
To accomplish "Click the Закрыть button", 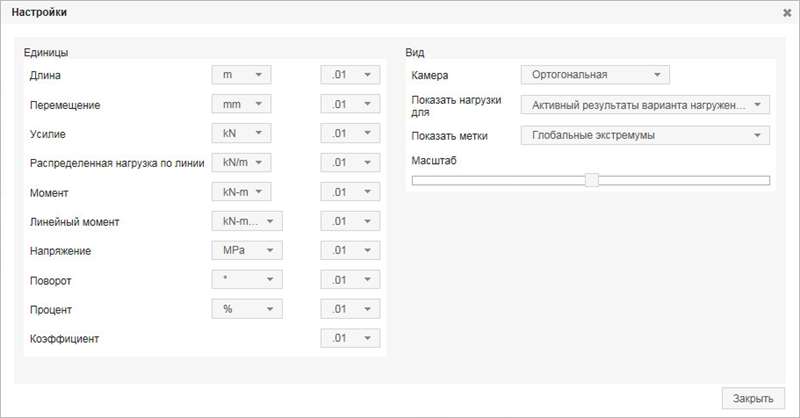I will (752, 397).
